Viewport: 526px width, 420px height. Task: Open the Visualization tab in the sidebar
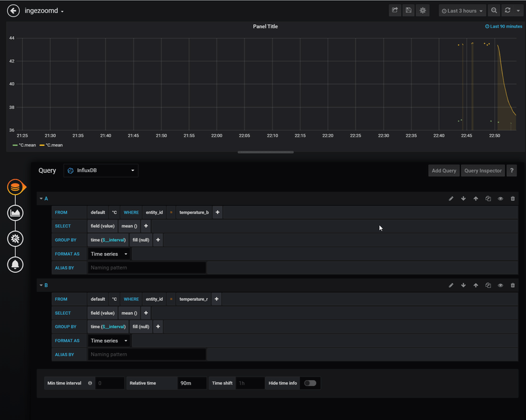pyautogui.click(x=15, y=212)
